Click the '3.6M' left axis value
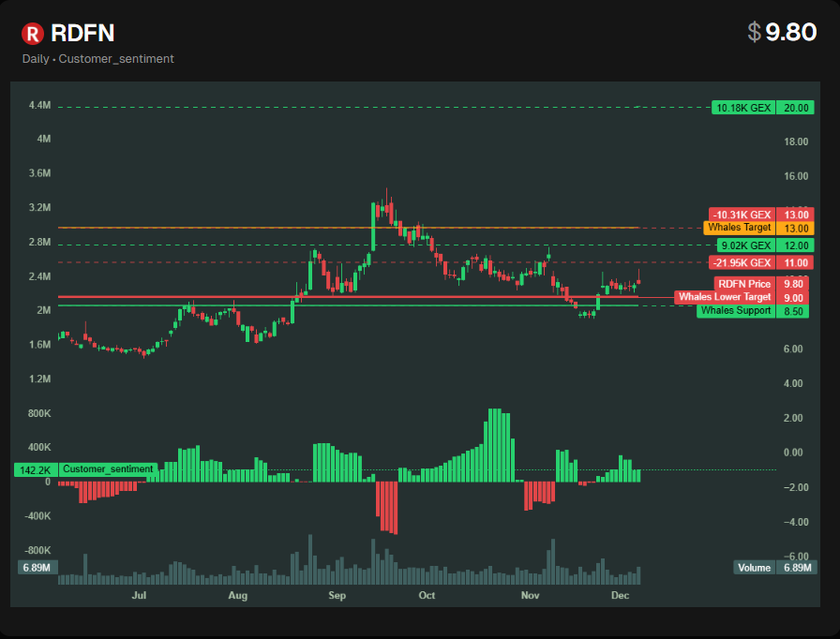This screenshot has height=639, width=840. pyautogui.click(x=40, y=173)
